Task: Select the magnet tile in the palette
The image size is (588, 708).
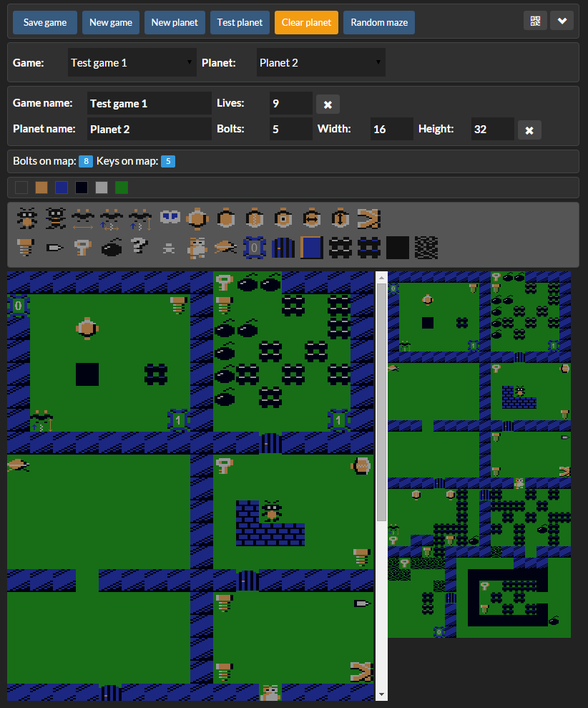Action: pos(369,219)
